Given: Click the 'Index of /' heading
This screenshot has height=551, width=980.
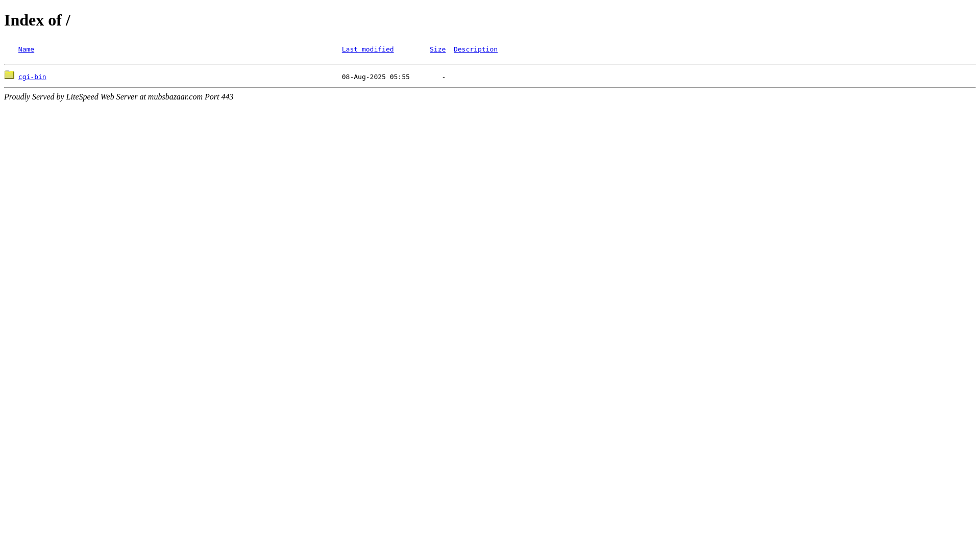Looking at the screenshot, I should coord(37,20).
